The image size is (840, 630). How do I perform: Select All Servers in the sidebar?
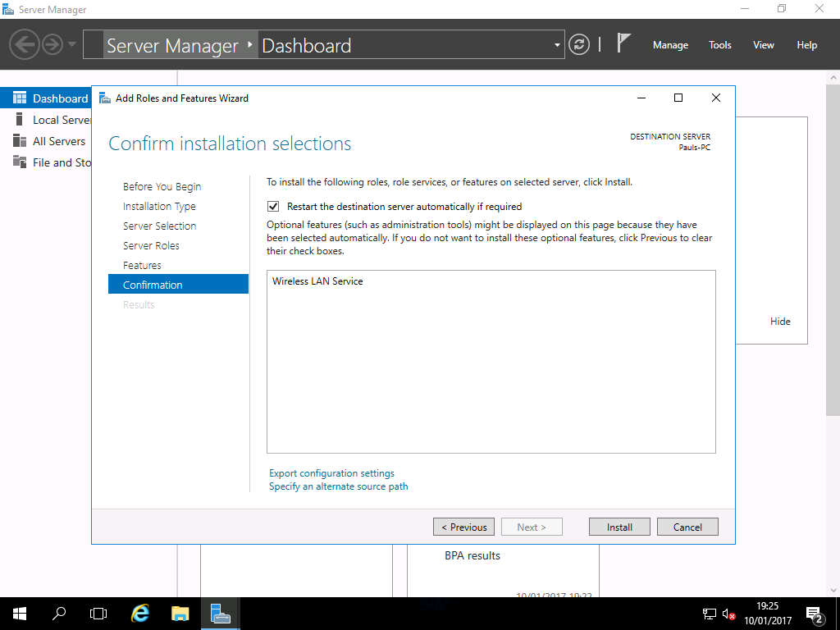(x=46, y=141)
